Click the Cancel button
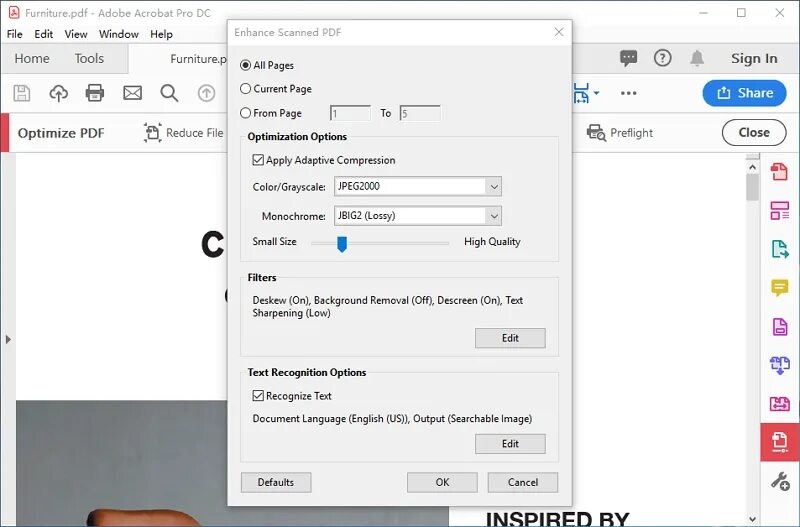 (x=523, y=482)
